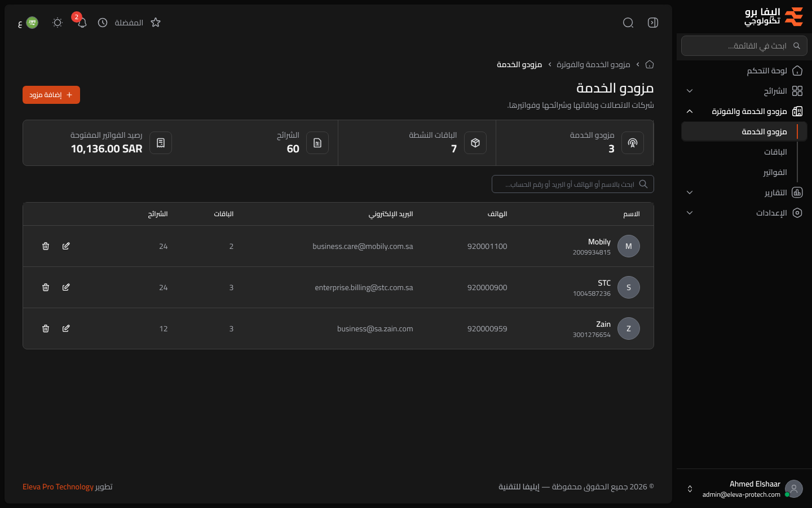This screenshot has height=508, width=812.
Task: Click the الباقات النشطة stat card
Action: point(417,143)
